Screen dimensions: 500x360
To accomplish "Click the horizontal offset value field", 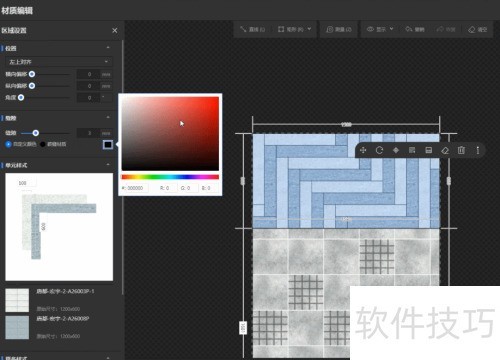I will point(89,74).
